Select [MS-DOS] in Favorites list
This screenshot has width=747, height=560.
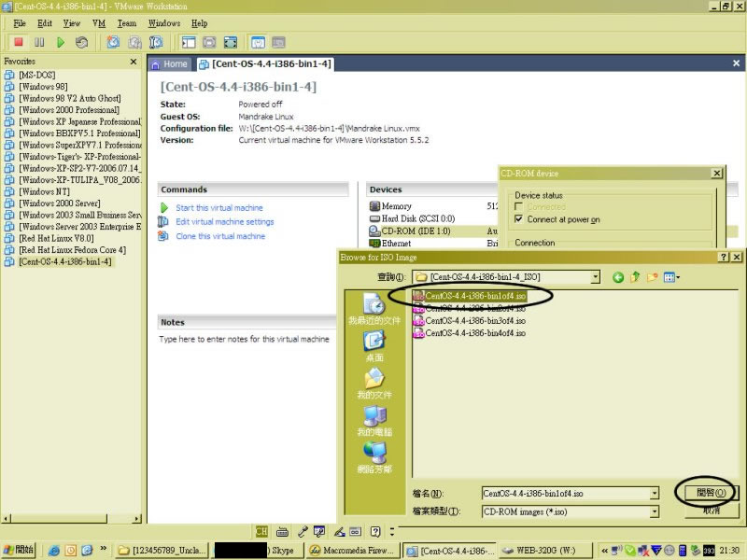coord(37,75)
